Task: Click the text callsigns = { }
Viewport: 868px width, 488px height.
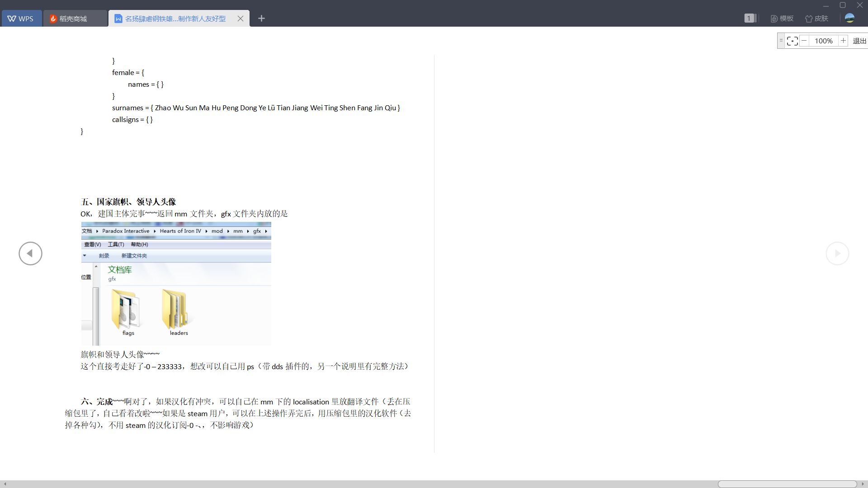Action: pos(132,120)
